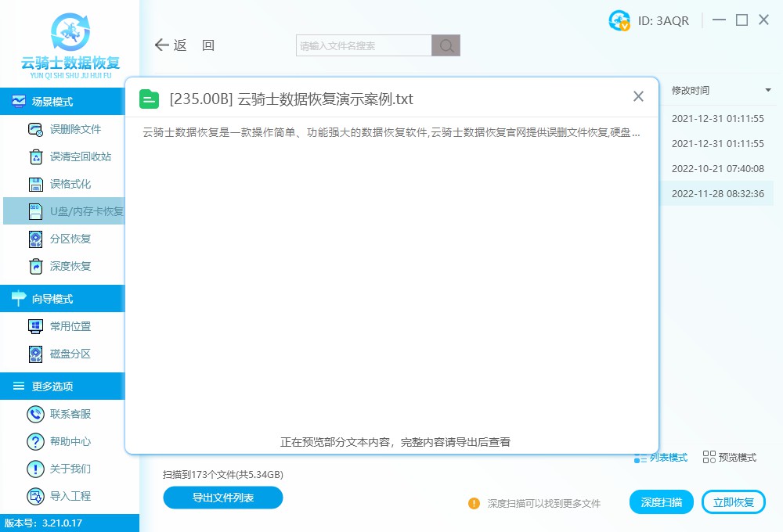Expand the search category selector

point(446,45)
